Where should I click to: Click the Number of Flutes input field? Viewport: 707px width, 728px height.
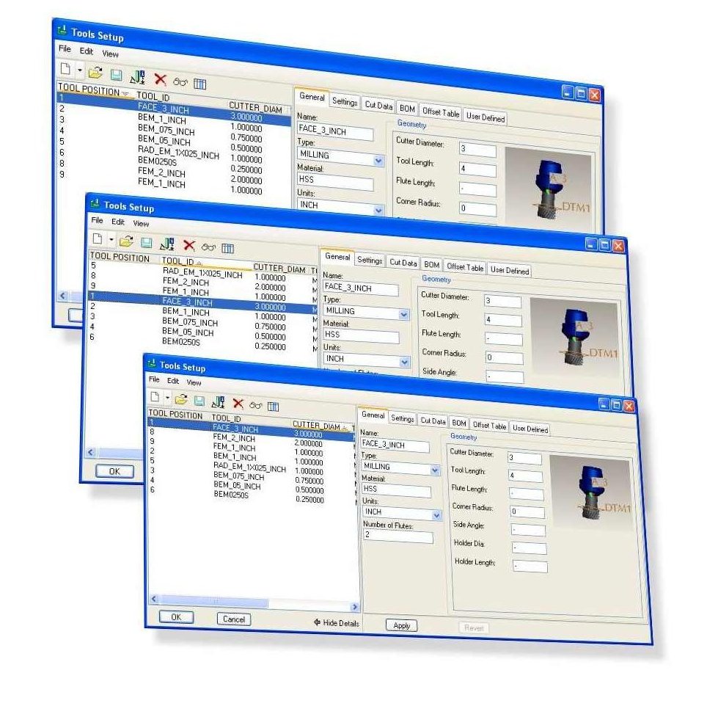[398, 537]
